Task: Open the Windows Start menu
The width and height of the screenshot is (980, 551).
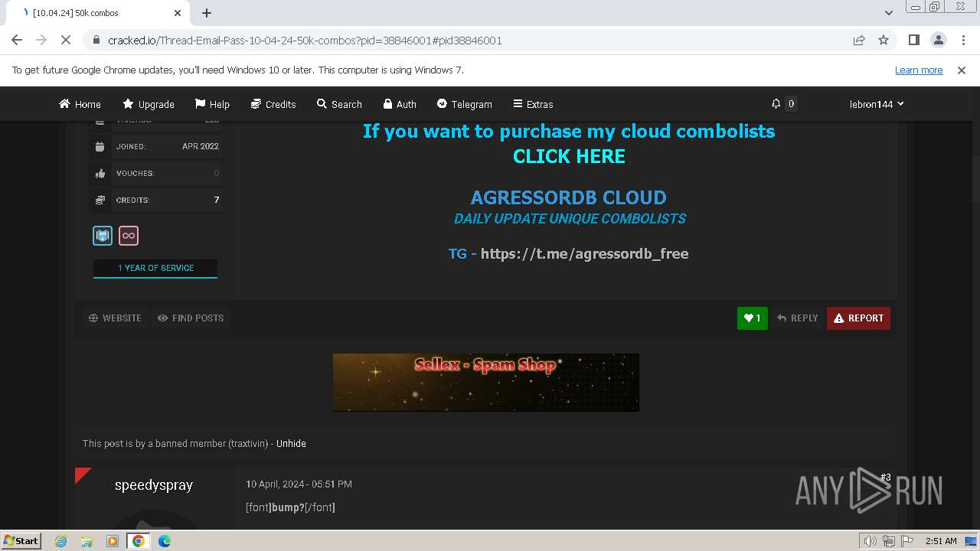Action: [21, 540]
